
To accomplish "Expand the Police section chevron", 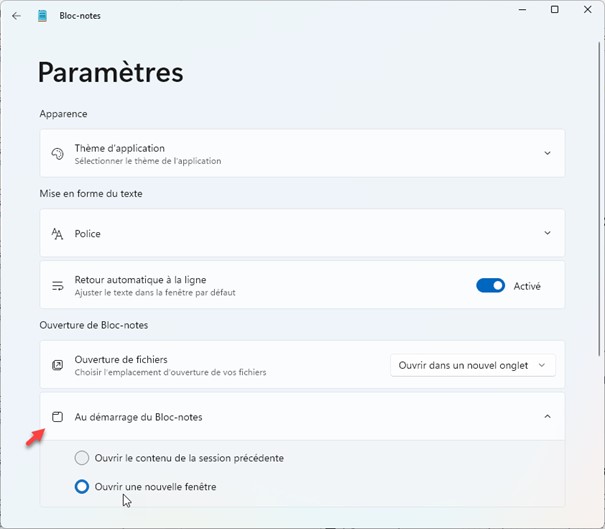I will click(547, 233).
